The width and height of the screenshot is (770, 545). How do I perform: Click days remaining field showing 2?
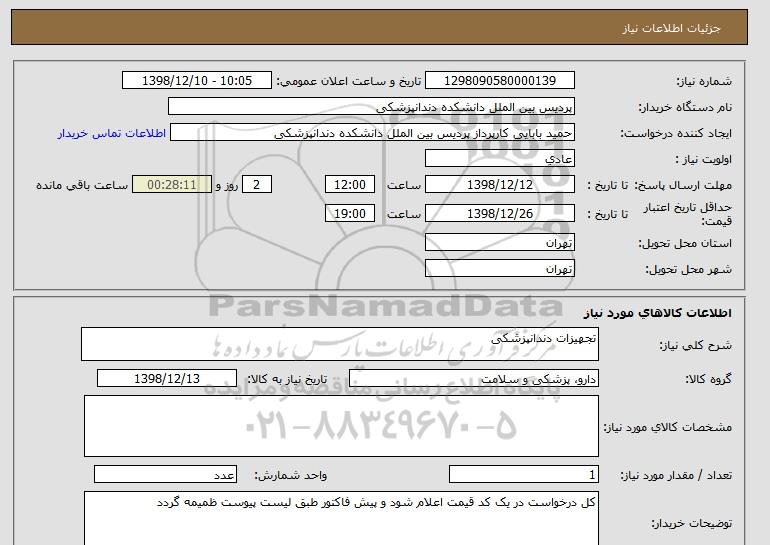pyautogui.click(x=256, y=185)
